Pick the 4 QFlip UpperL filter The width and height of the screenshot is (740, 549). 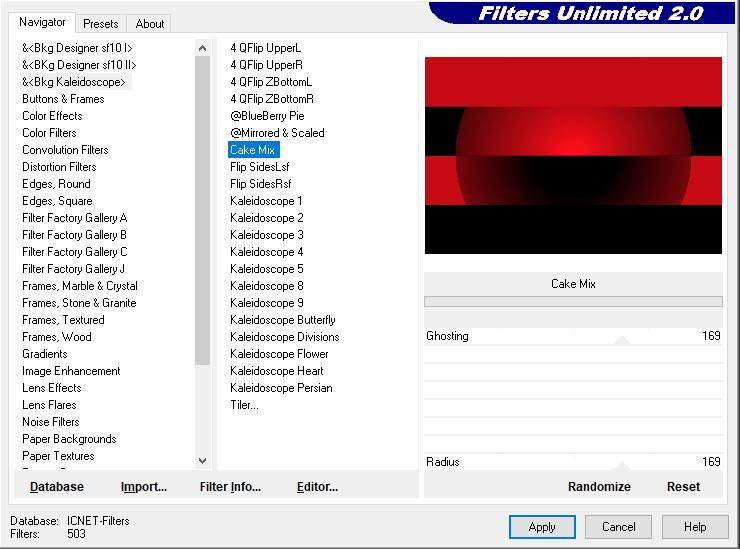266,48
